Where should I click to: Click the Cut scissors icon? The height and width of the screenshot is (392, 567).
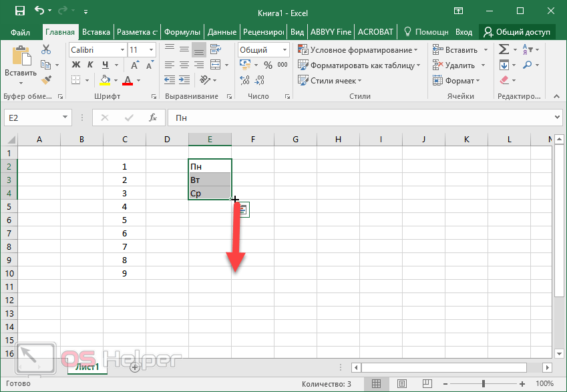[x=46, y=50]
